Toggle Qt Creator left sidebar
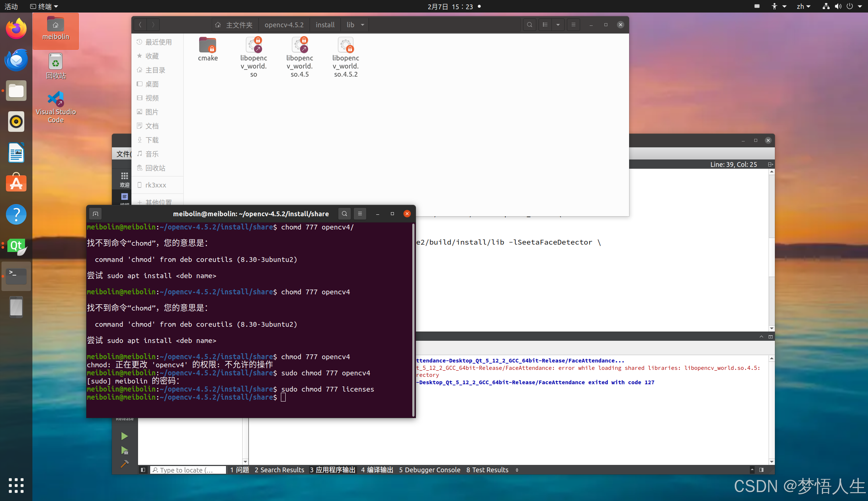 pyautogui.click(x=143, y=470)
